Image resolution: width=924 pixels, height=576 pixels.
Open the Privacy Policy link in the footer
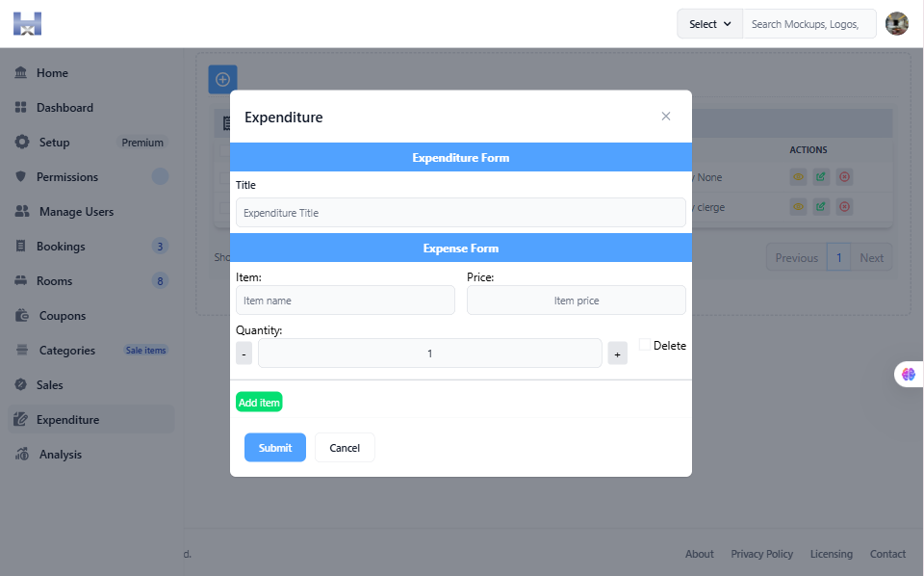pyautogui.click(x=761, y=554)
